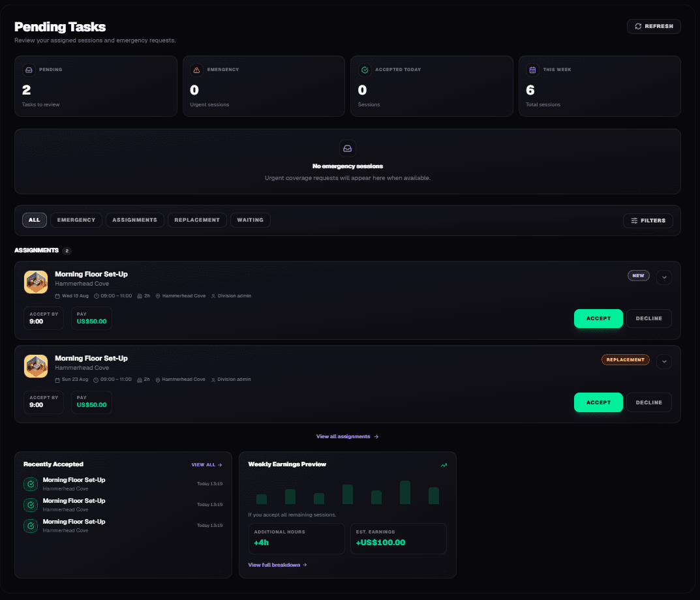Click the 'Total sessions' label
The image size is (700, 600).
tap(543, 104)
